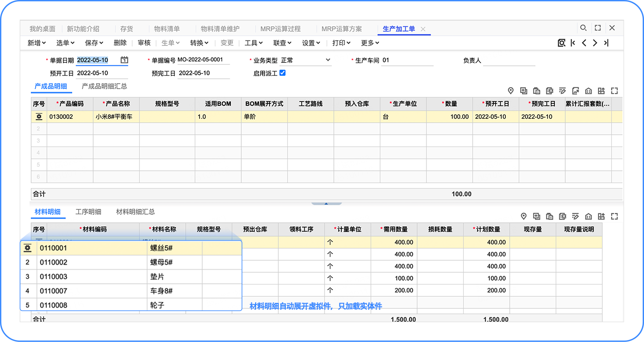Collapse the panel using the blue divider arrow
Viewport: 644px width, 342px height.
(x=326, y=203)
